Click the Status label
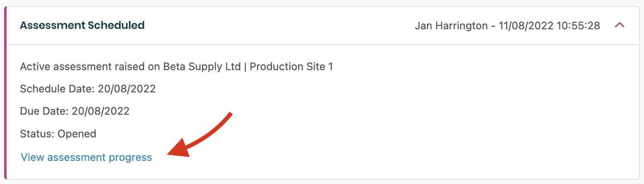Image resolution: width=644 pixels, height=184 pixels. pyautogui.click(x=37, y=134)
